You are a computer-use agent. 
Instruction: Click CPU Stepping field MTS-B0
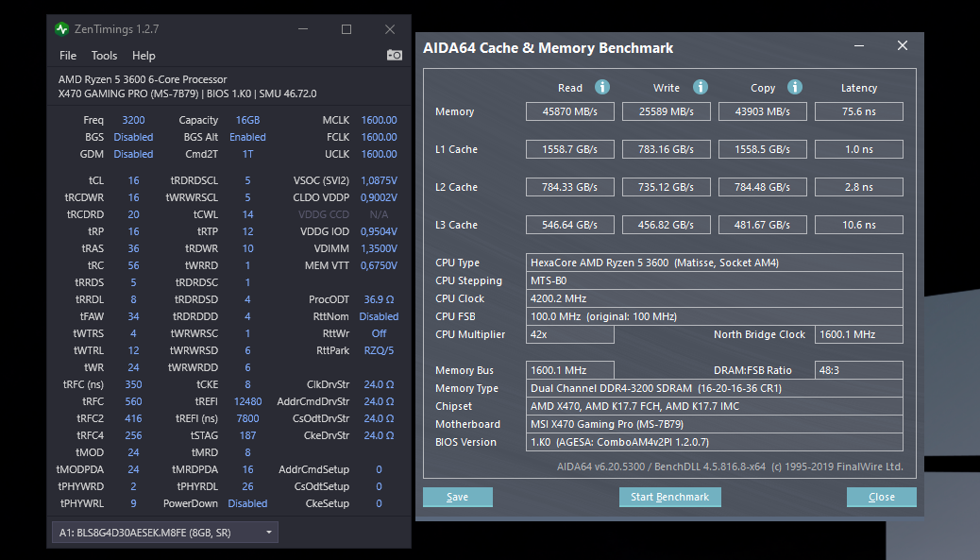[715, 280]
